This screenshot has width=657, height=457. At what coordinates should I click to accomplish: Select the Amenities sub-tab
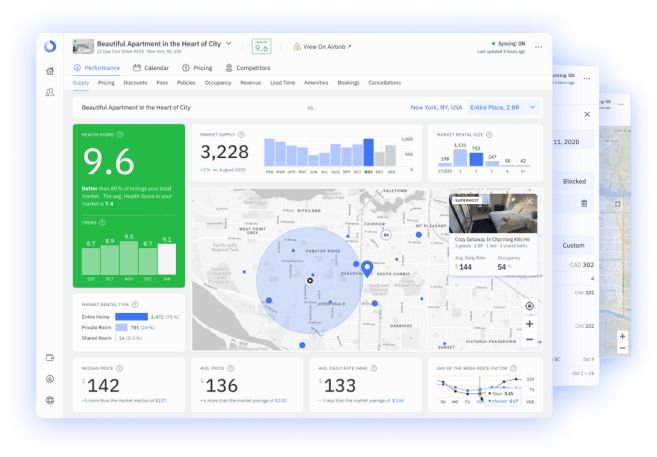[316, 83]
